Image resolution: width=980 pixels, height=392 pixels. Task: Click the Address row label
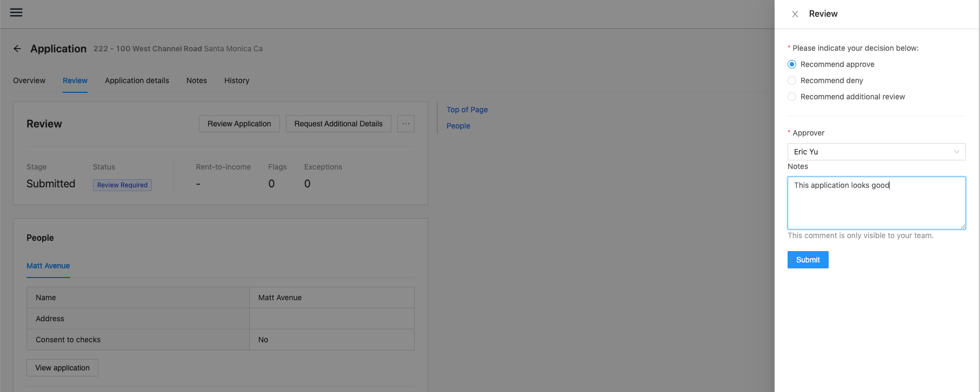(50, 319)
